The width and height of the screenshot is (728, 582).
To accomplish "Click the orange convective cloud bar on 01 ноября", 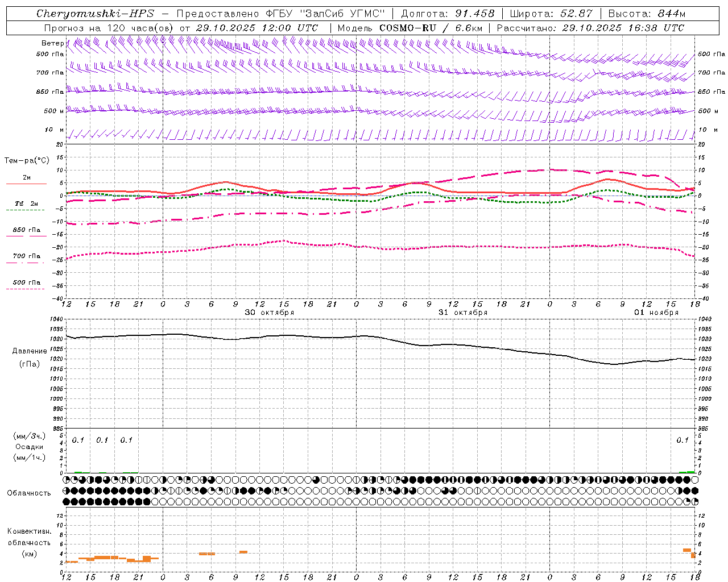I will [687, 550].
